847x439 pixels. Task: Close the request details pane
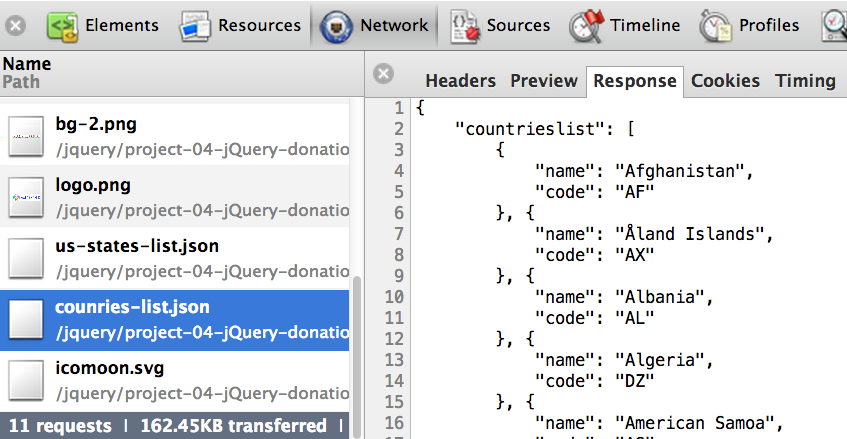point(384,74)
